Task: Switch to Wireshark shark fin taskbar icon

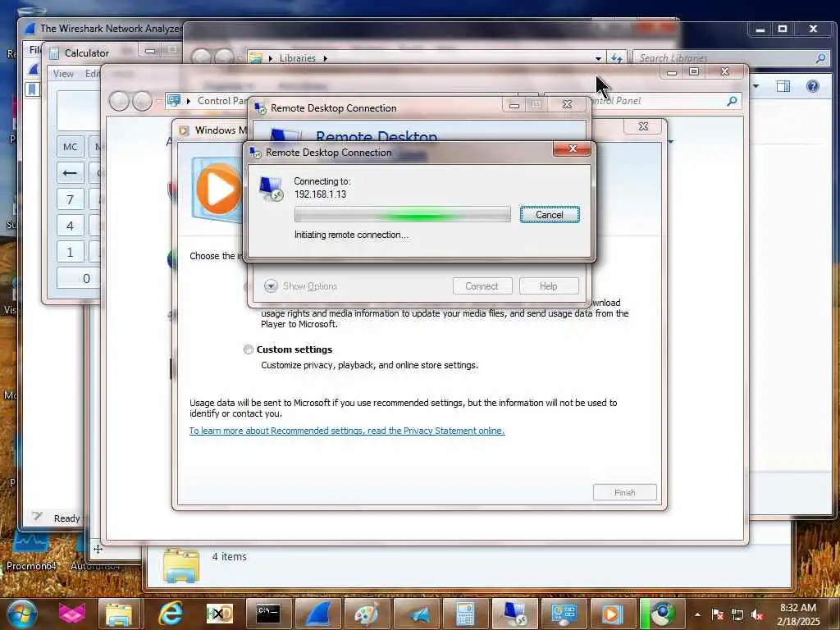Action: coord(318,614)
